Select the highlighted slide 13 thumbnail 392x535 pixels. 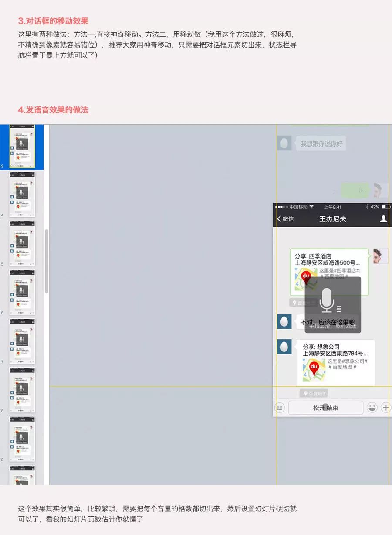click(x=22, y=147)
